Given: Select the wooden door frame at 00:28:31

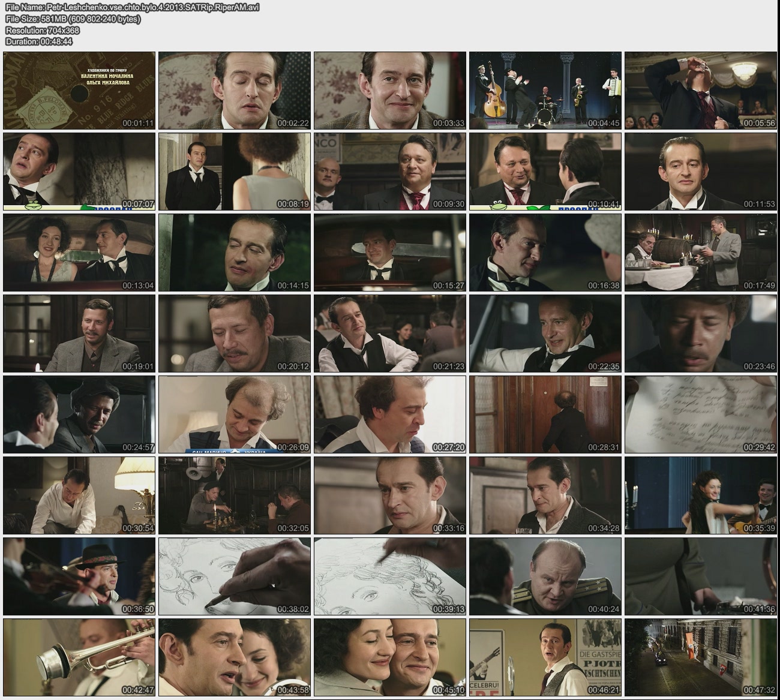Looking at the screenshot, I should click(x=545, y=414).
